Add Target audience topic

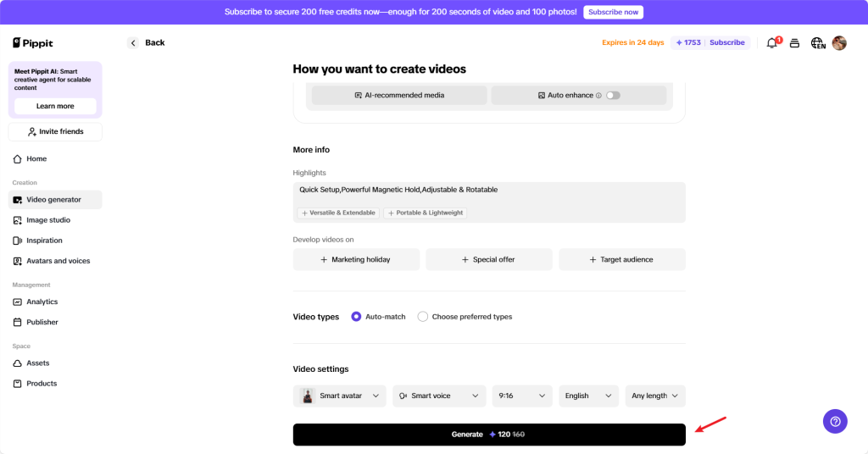pyautogui.click(x=622, y=259)
